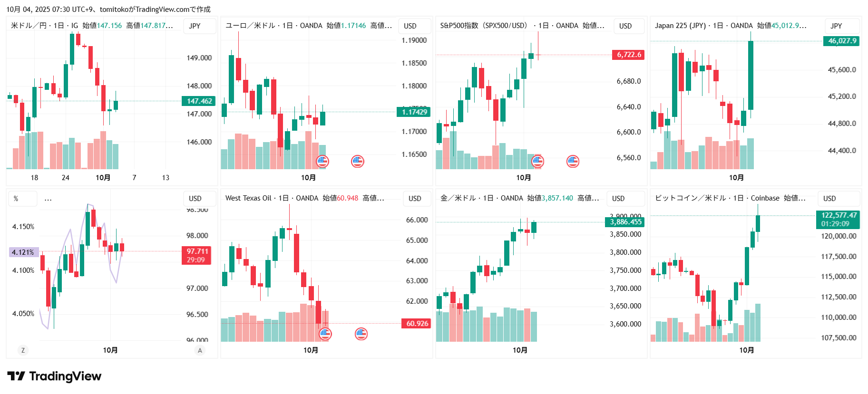
Task: Toggle the A auto-scale button on the bottom-left chart
Action: [x=200, y=350]
